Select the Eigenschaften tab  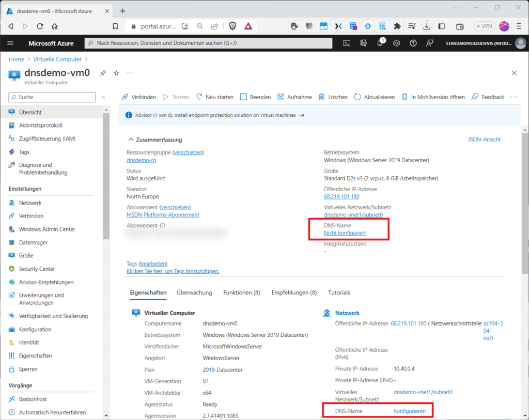click(148, 293)
